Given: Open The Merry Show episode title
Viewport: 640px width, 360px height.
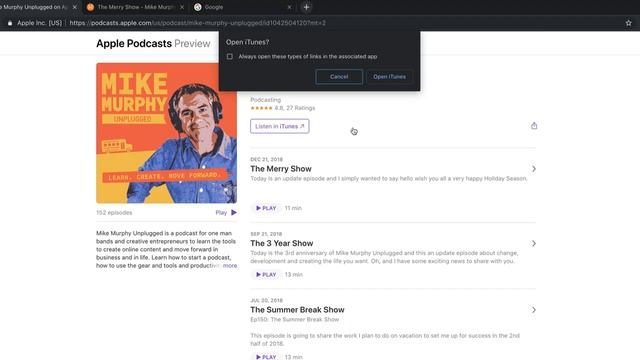Looking at the screenshot, I should pyautogui.click(x=281, y=169).
